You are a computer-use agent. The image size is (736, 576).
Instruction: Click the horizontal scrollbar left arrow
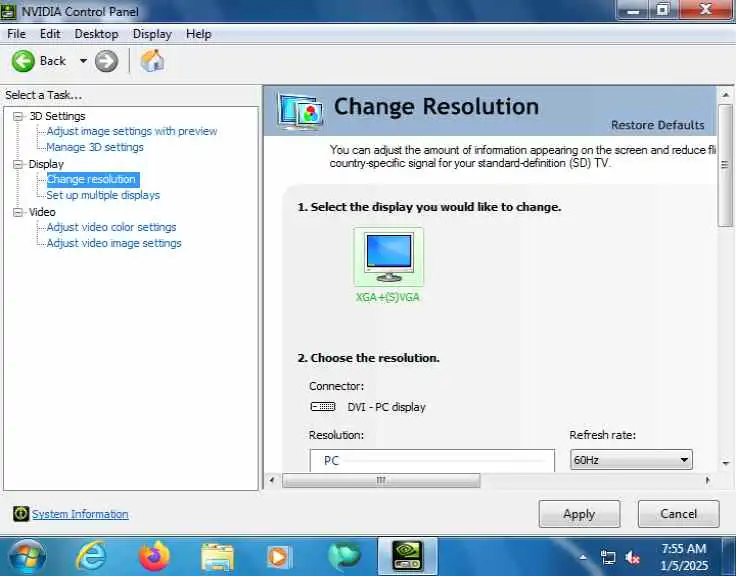[272, 480]
